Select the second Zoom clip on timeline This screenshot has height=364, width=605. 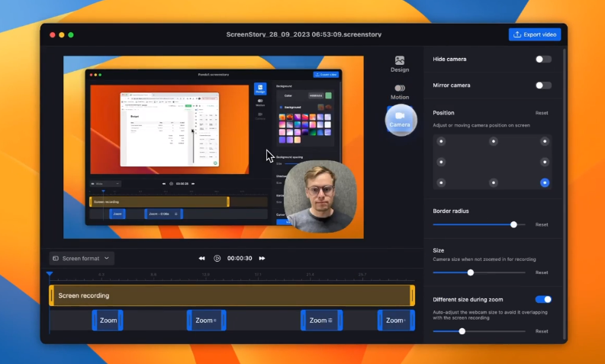click(207, 321)
